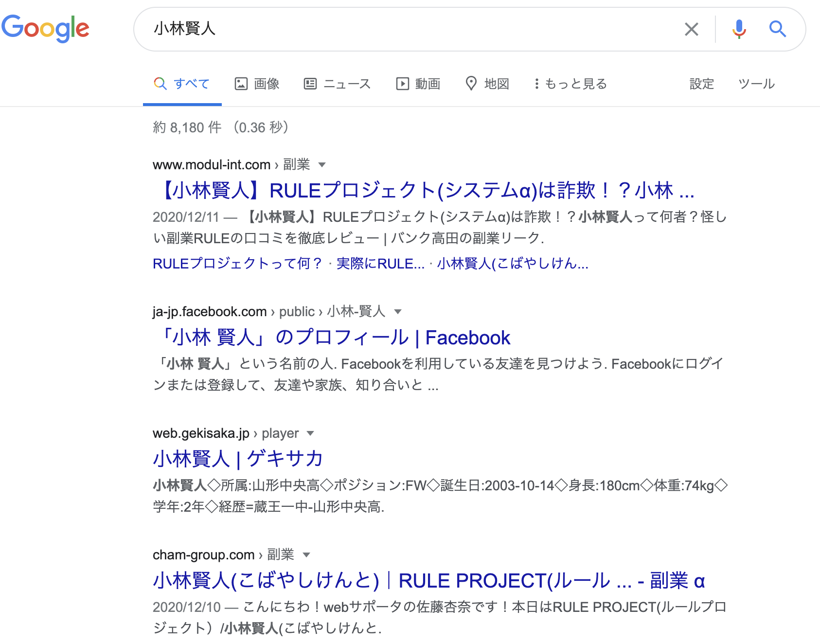Select the すべて tab
Image resolution: width=820 pixels, height=644 pixels.
pos(182,84)
